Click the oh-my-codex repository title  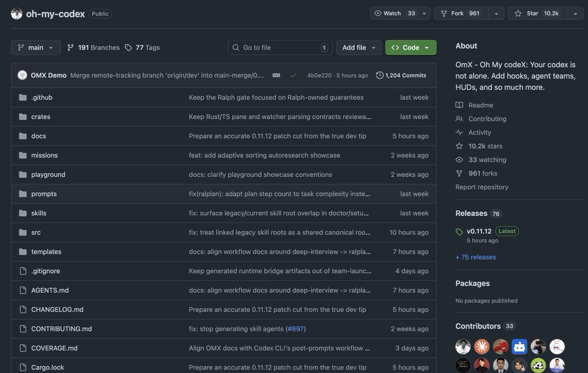55,14
